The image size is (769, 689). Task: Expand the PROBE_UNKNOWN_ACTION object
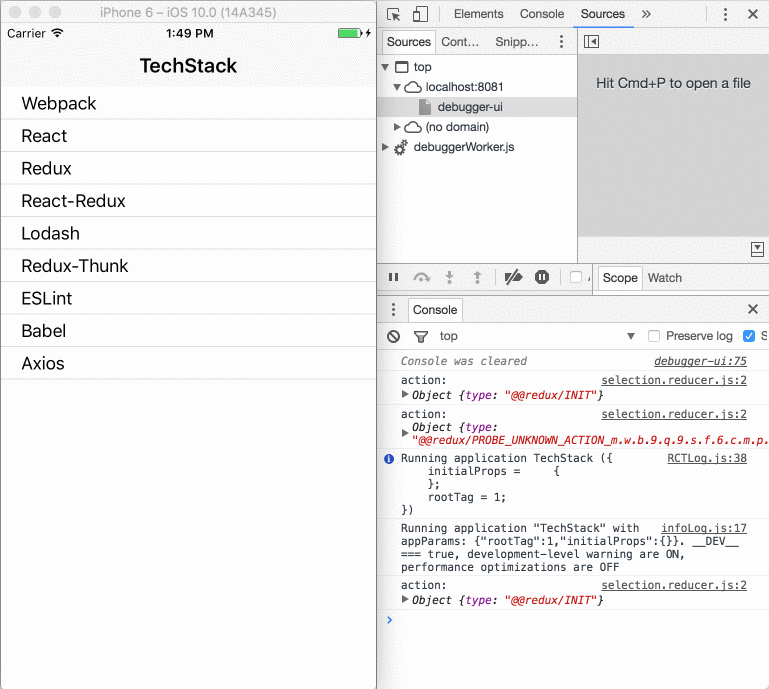click(x=405, y=433)
